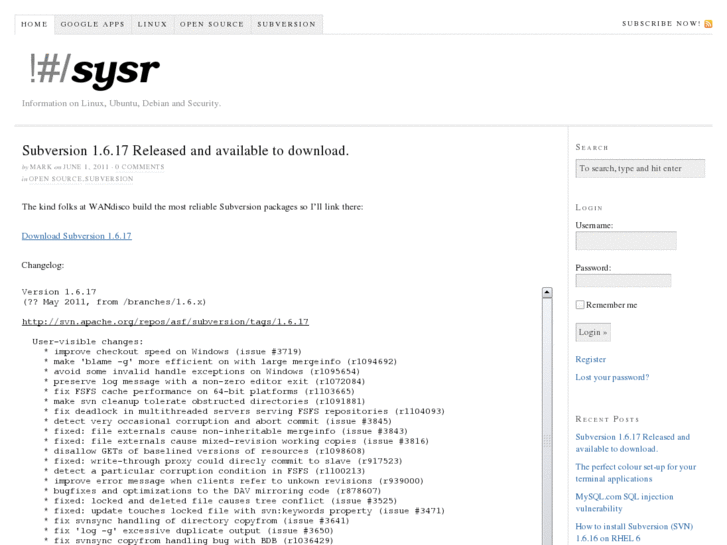Focus the Username field
The image size is (727, 545).
click(x=626, y=241)
